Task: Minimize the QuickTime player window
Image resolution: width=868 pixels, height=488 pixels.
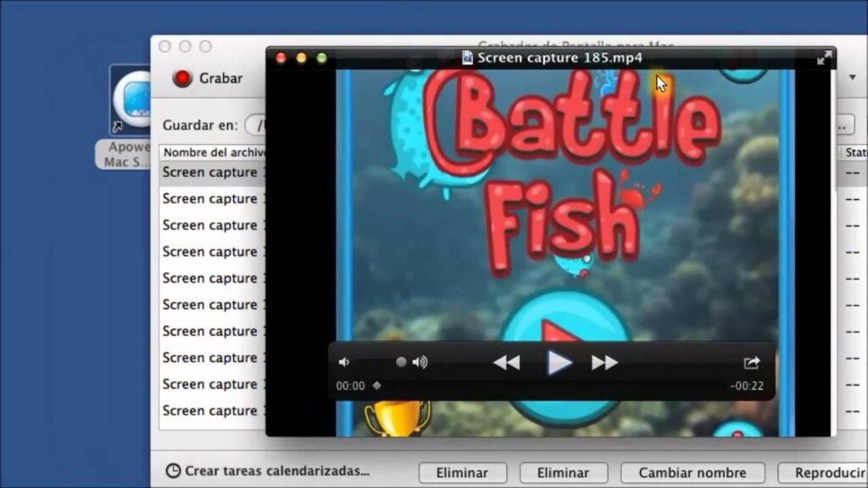Action: tap(301, 58)
